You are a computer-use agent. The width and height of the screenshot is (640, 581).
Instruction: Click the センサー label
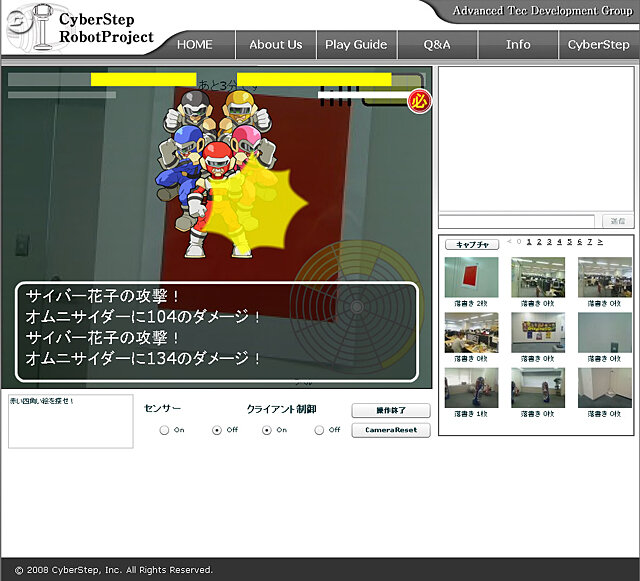point(162,408)
